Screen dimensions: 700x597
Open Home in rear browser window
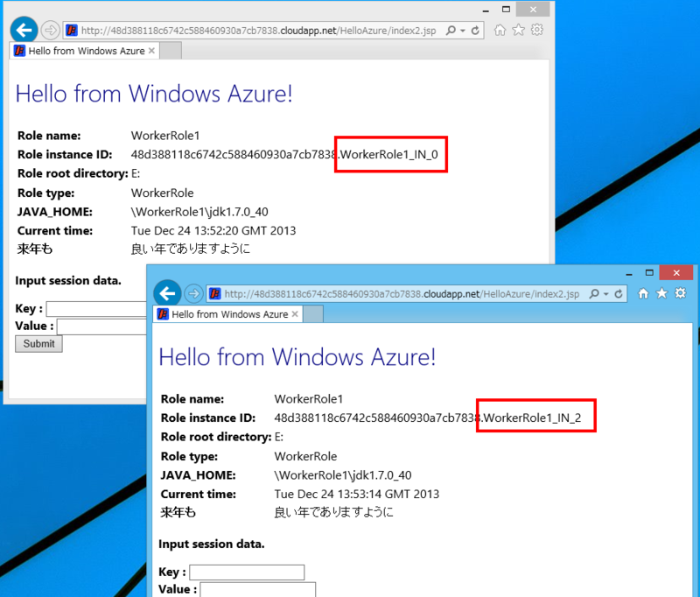[x=500, y=30]
